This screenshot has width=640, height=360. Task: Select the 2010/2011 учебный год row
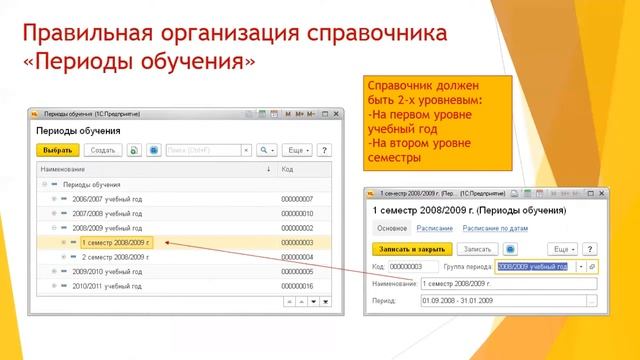point(184,286)
